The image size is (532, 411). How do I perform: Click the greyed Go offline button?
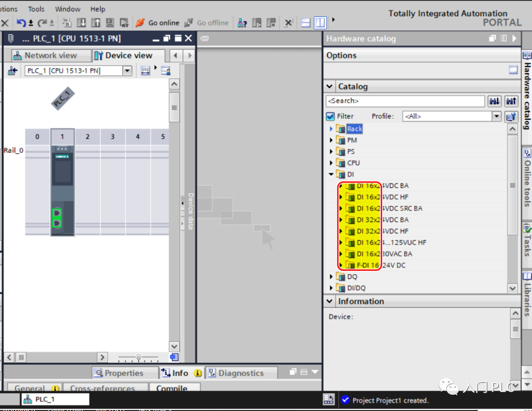pyautogui.click(x=206, y=23)
